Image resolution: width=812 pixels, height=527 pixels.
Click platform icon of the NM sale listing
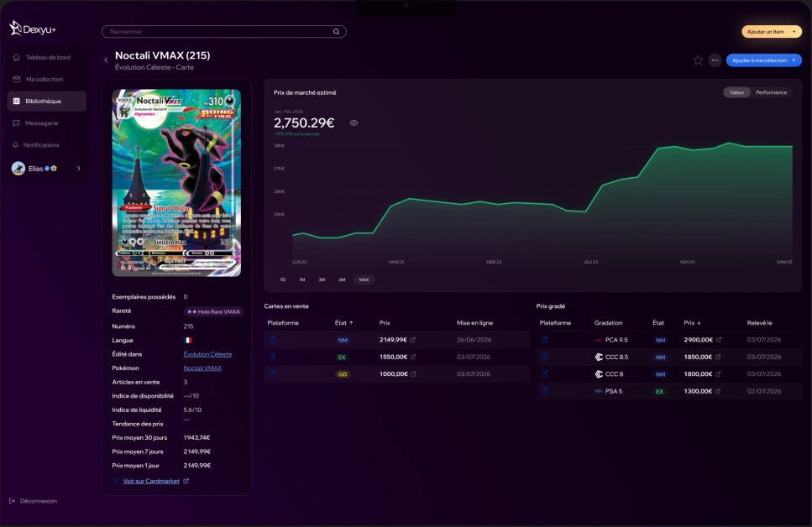click(x=272, y=340)
